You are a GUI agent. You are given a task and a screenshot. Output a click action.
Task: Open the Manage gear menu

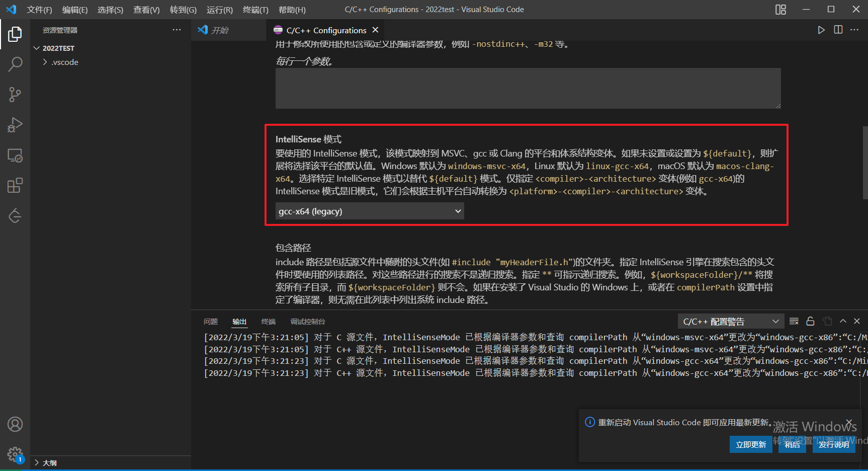point(15,455)
